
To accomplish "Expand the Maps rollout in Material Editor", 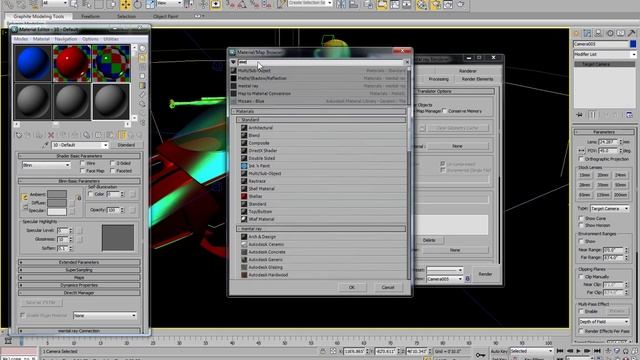I will (x=79, y=278).
